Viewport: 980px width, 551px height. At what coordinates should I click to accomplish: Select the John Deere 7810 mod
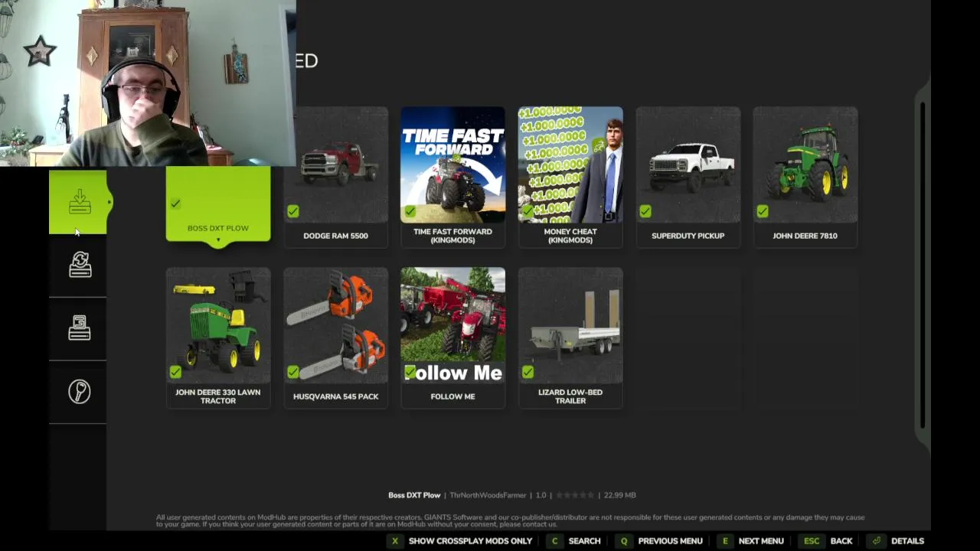(x=805, y=178)
